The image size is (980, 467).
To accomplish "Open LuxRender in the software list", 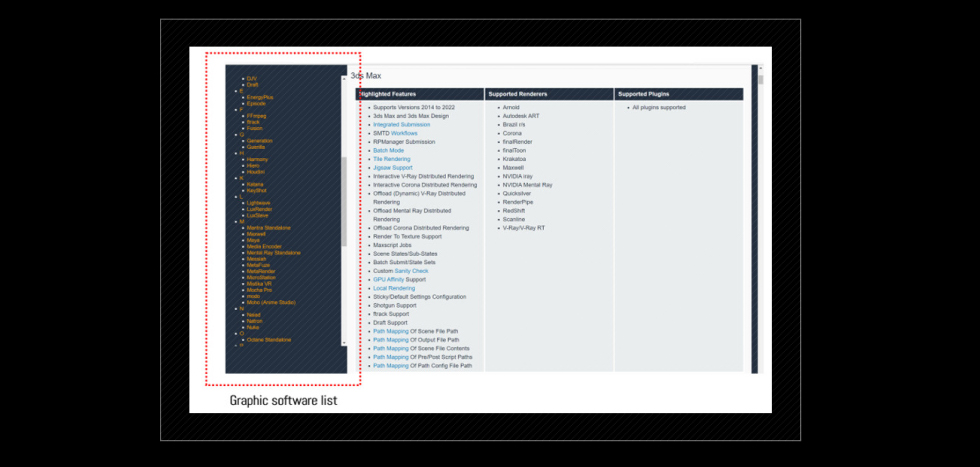I will tap(259, 209).
